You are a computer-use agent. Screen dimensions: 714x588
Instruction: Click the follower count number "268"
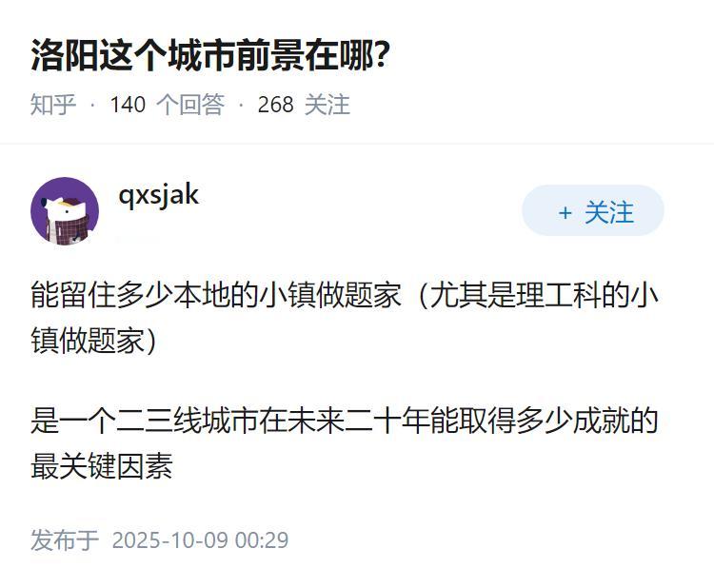pyautogui.click(x=275, y=104)
